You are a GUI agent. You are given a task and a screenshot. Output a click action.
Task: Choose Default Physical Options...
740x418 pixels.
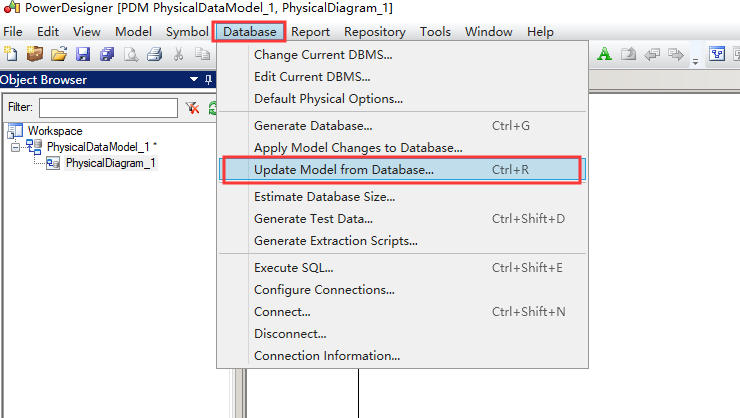click(x=403, y=99)
